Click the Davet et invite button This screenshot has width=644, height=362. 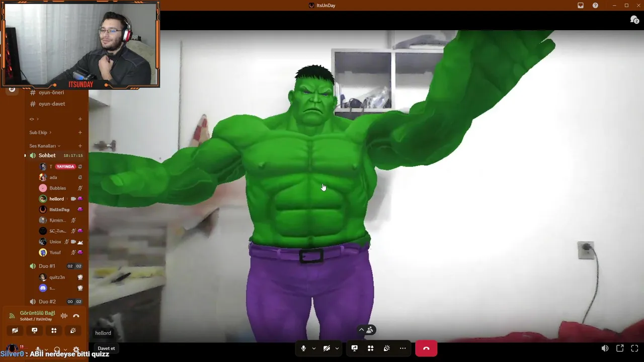pos(106,348)
